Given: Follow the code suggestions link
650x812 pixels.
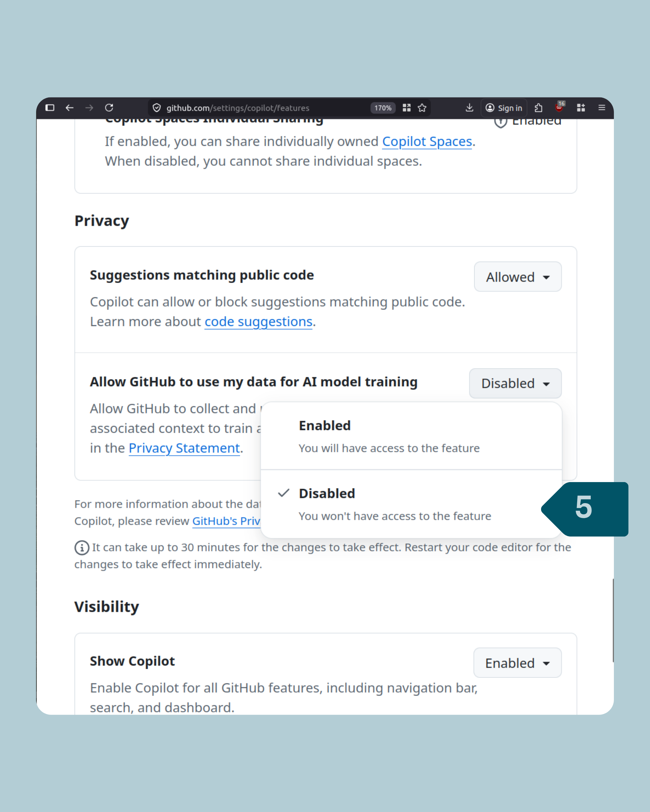Looking at the screenshot, I should (x=258, y=321).
